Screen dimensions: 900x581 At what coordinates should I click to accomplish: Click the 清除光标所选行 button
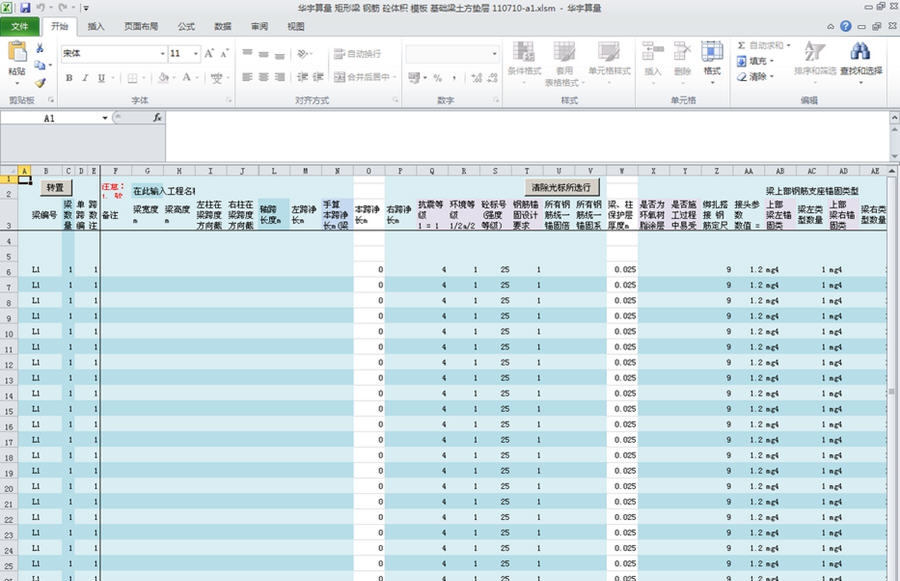[561, 187]
